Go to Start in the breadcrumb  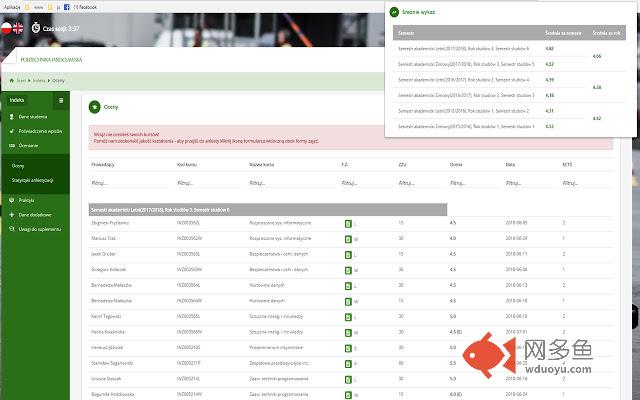[x=21, y=80]
